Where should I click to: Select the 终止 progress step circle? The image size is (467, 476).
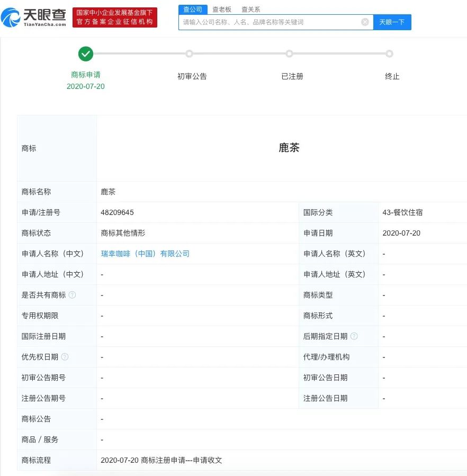tap(389, 53)
